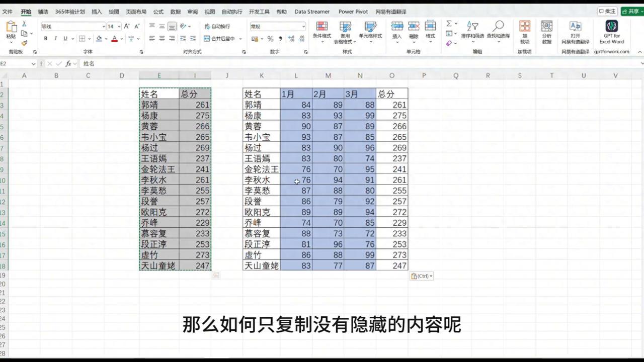Toggle middle vertical alignment

tap(162, 26)
